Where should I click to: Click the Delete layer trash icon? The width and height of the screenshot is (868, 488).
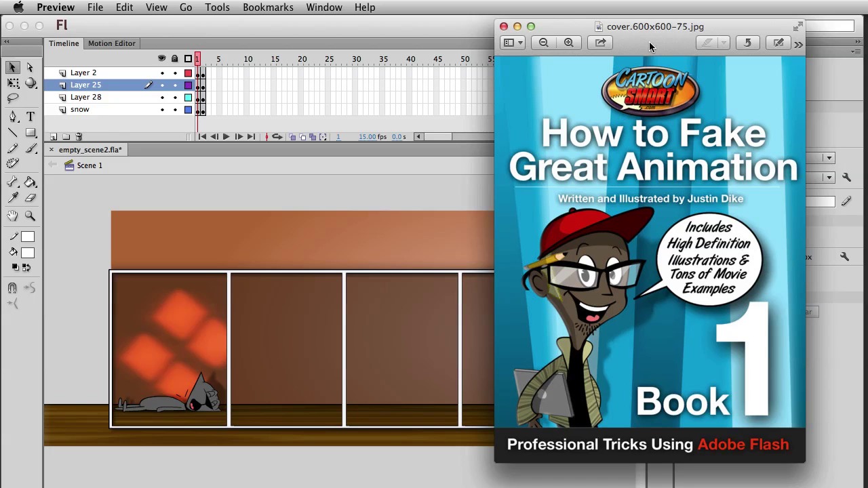point(79,137)
